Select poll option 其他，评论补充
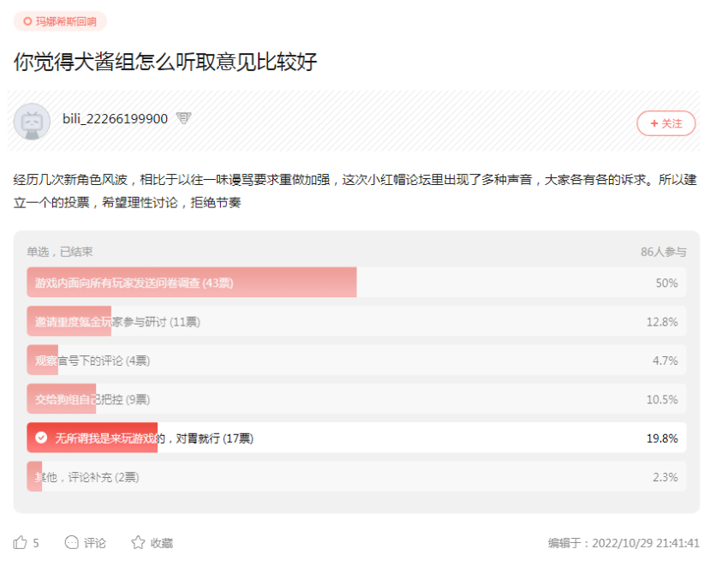This screenshot has width=728, height=573. pyautogui.click(x=356, y=476)
